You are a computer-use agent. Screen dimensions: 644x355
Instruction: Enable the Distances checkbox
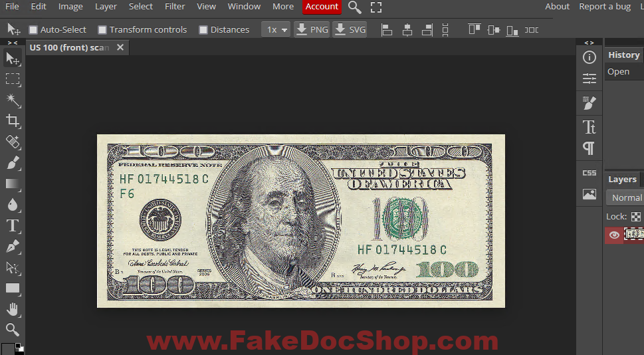tap(203, 29)
